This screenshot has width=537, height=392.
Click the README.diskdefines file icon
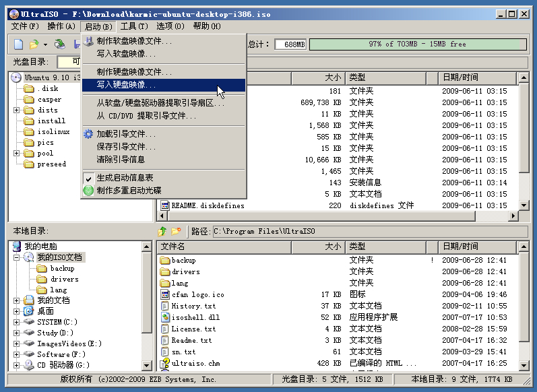(x=165, y=205)
